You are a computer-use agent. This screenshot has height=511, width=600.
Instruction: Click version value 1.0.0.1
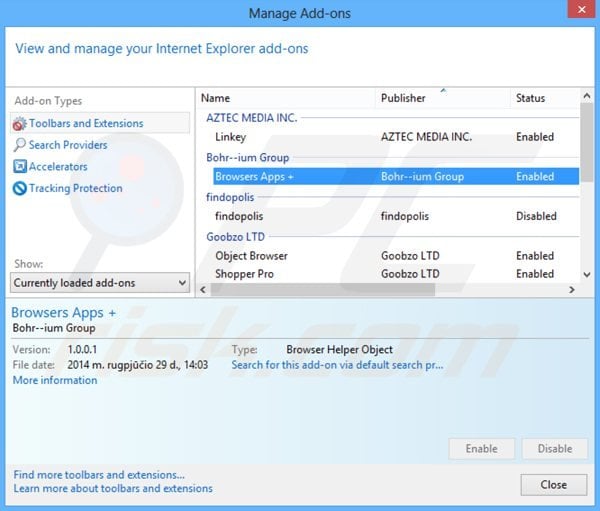(82, 349)
